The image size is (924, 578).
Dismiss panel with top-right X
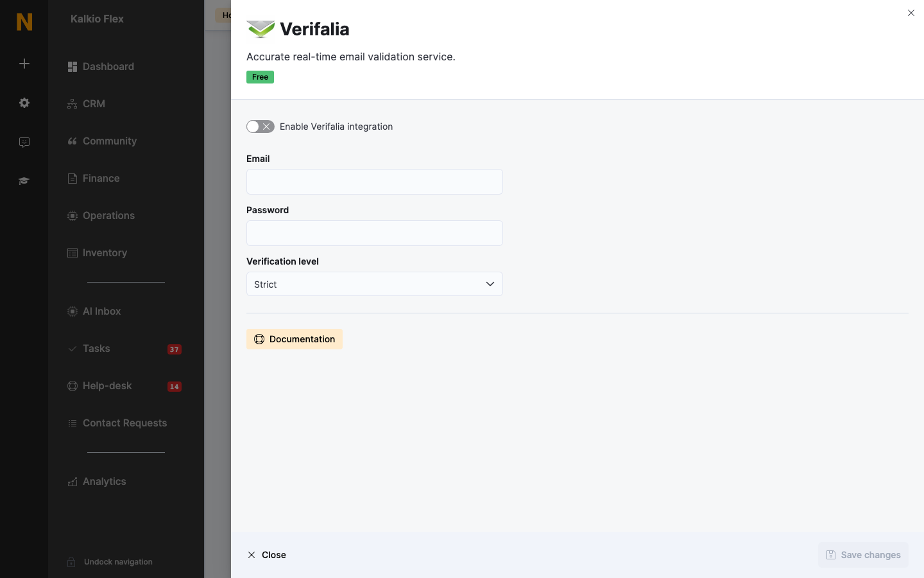point(911,13)
